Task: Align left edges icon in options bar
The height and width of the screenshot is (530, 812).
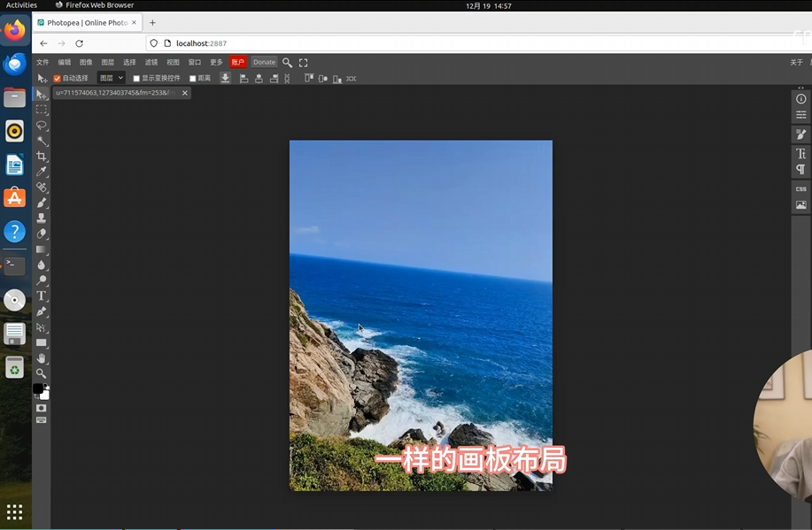Action: 244,79
